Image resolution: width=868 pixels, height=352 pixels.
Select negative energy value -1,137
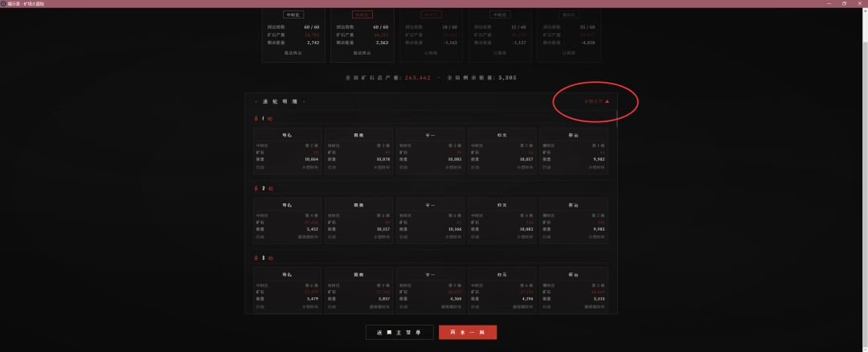click(518, 42)
